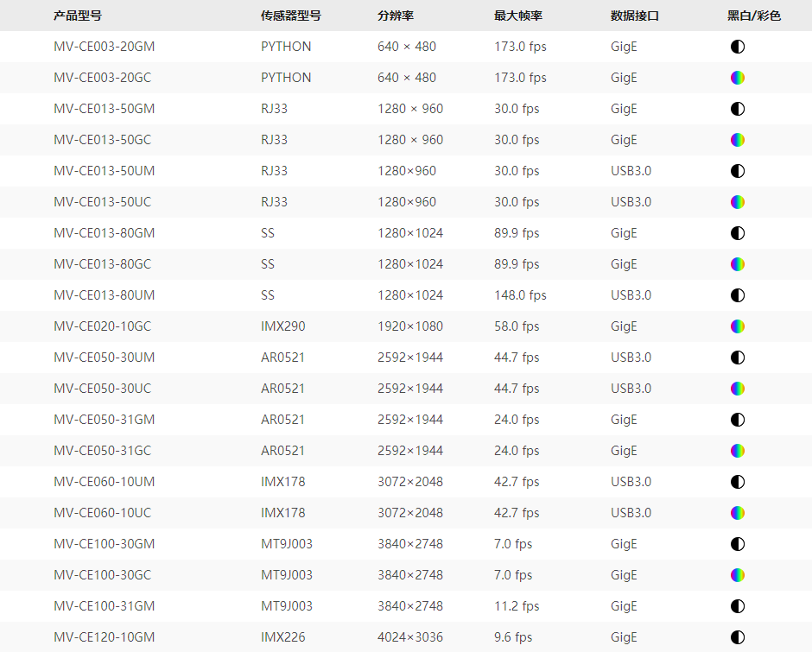Click the IMX290 sensor cell

[x=283, y=326]
